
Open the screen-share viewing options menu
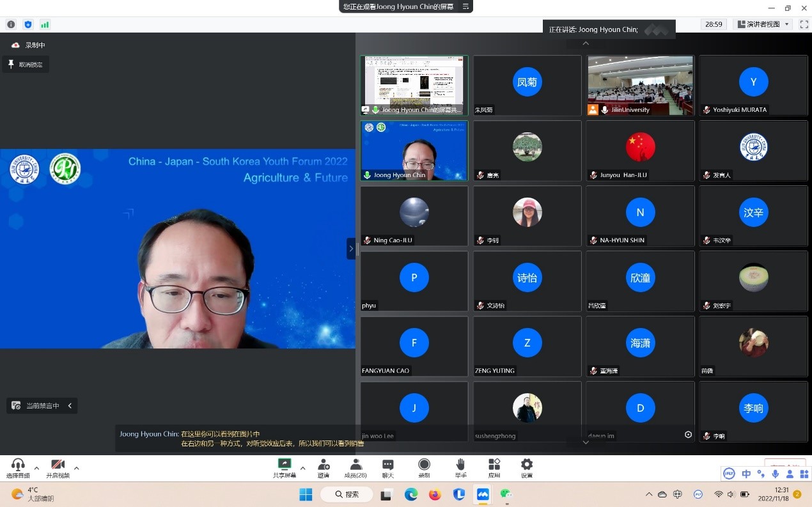point(465,6)
